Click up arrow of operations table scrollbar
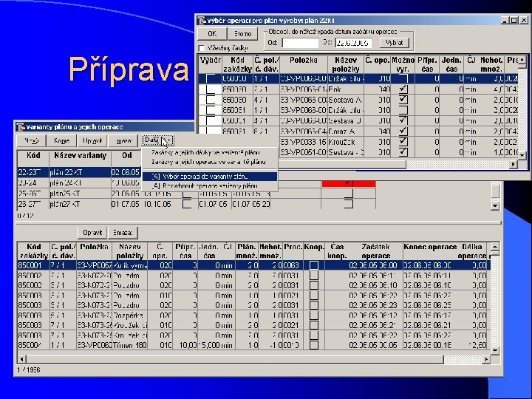Image resolution: width=532 pixels, height=399 pixels. coord(495,247)
